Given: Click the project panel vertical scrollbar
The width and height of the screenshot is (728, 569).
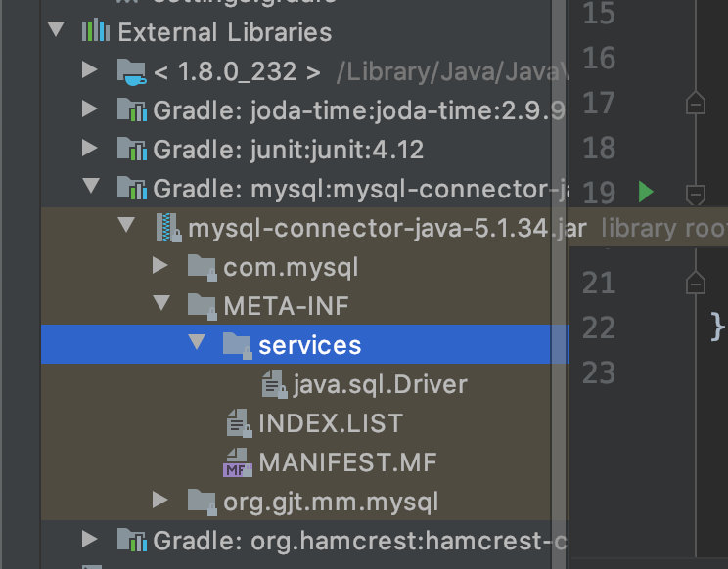Looking at the screenshot, I should [x=559, y=284].
